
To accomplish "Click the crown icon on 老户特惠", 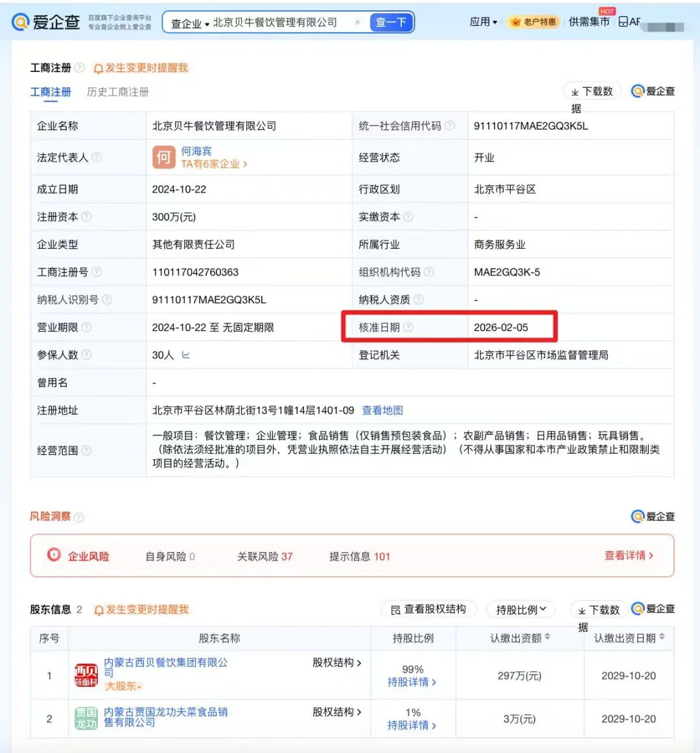I will point(515,21).
